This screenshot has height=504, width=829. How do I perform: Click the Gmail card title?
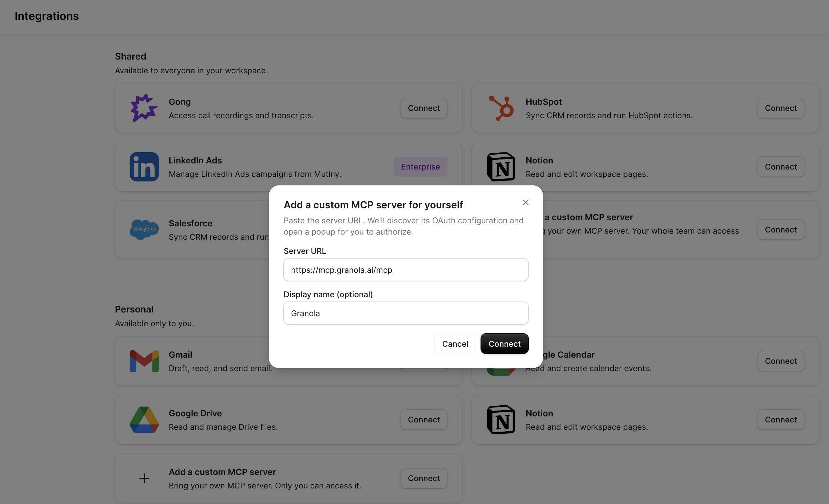coord(180,354)
